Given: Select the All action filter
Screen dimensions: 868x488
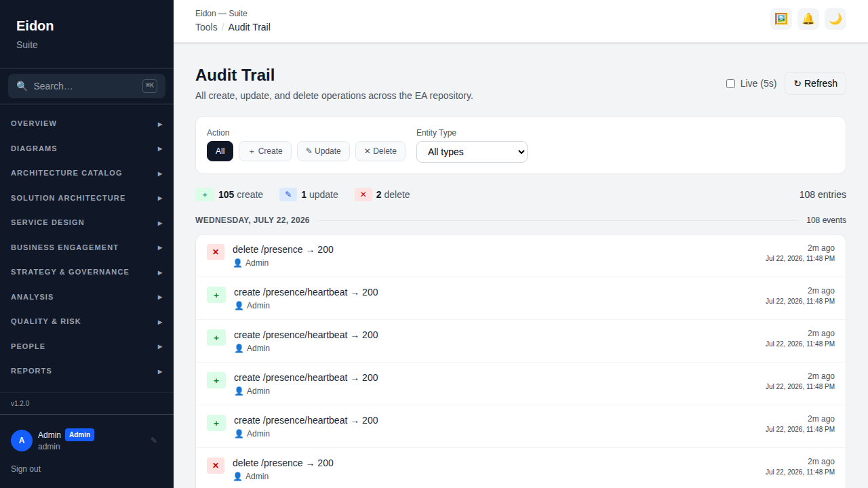Looking at the screenshot, I should (220, 151).
